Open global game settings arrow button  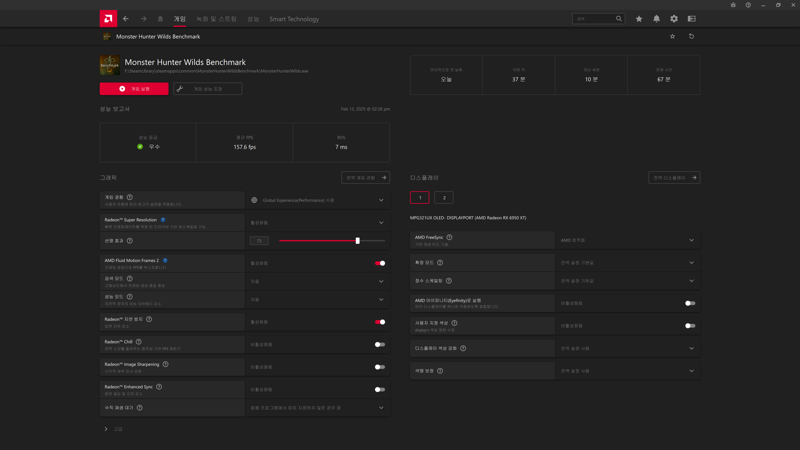pyautogui.click(x=365, y=178)
